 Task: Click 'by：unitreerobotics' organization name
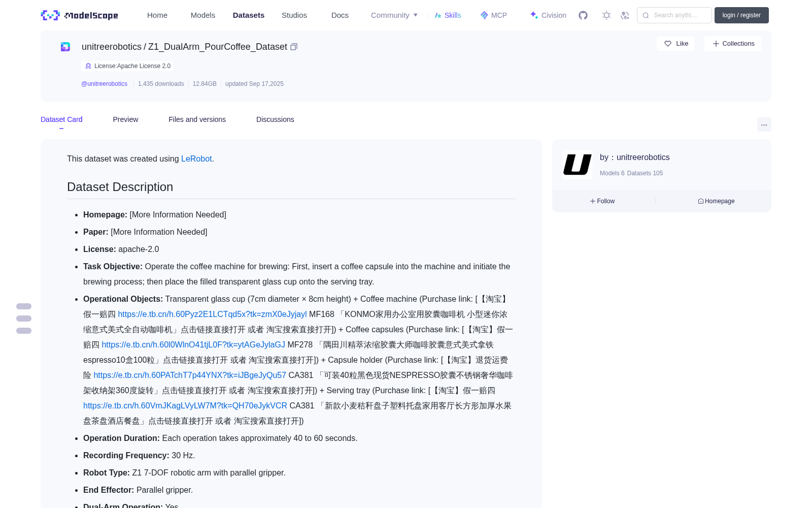[x=635, y=157]
